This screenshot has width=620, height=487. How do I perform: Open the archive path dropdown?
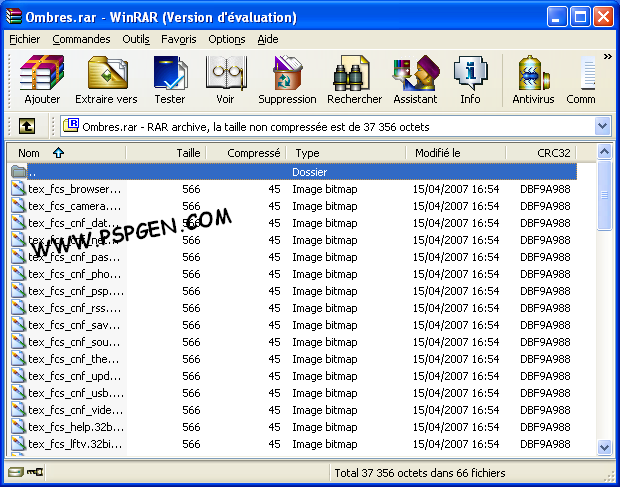(x=602, y=126)
